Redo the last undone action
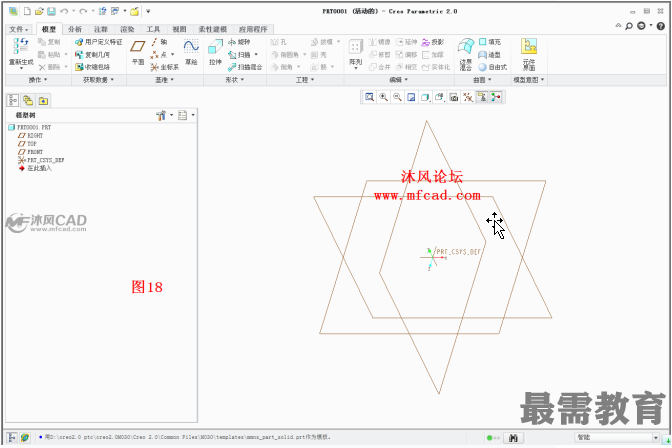The height and width of the screenshot is (448, 672). 83,12
